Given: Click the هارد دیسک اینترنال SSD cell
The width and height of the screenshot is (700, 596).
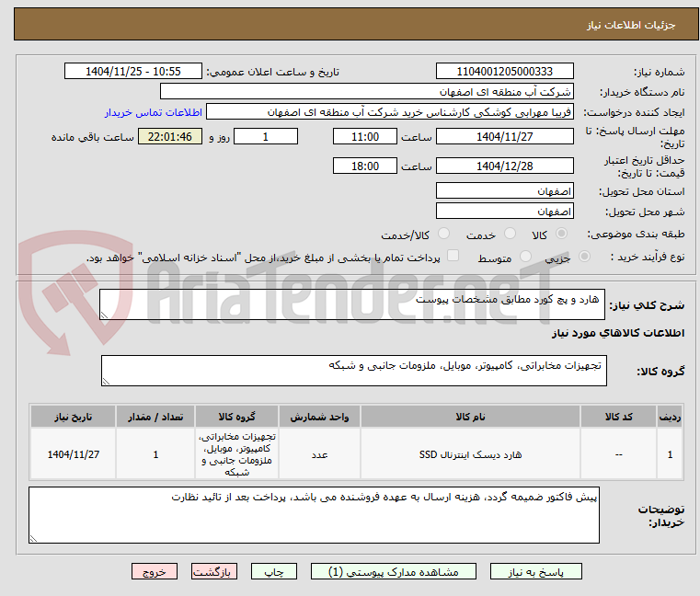Looking at the screenshot, I should pyautogui.click(x=470, y=454).
